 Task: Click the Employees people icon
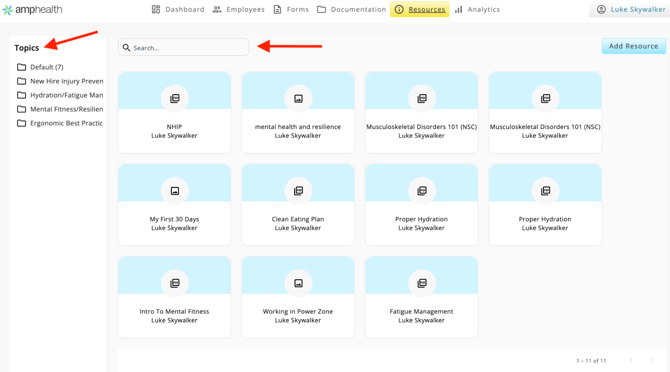coord(217,9)
